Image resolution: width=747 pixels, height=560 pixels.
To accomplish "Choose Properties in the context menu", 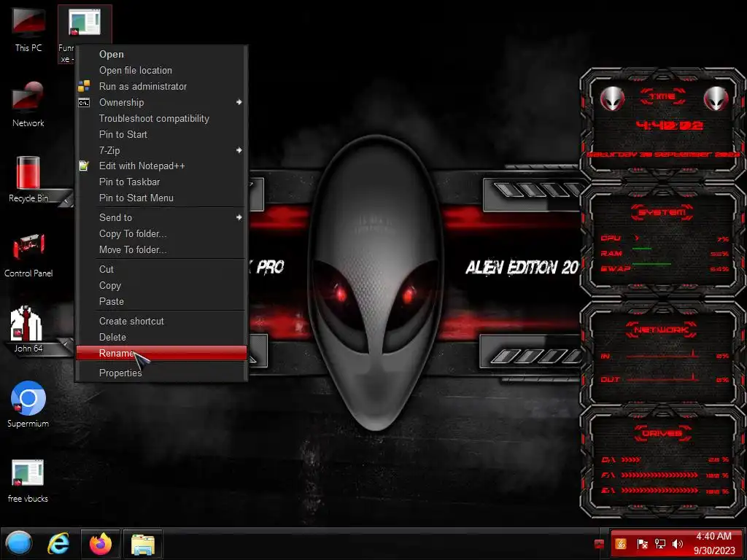I will [x=161, y=373].
